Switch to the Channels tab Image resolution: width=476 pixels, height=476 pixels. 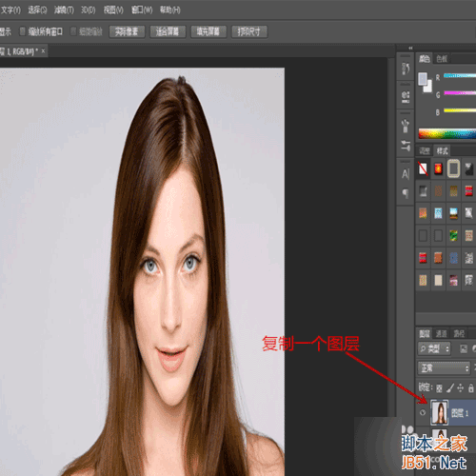[441, 333]
